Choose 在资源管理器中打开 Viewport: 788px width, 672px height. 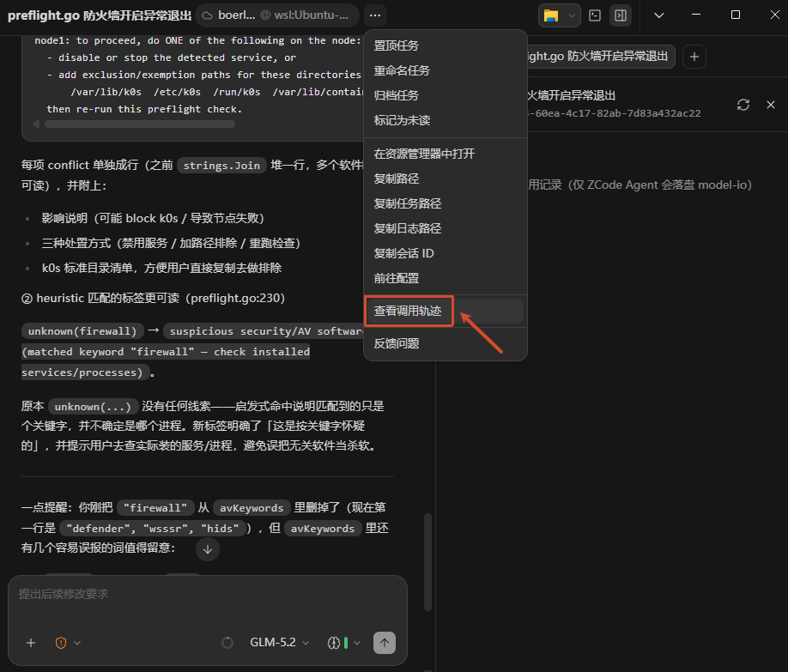446,154
